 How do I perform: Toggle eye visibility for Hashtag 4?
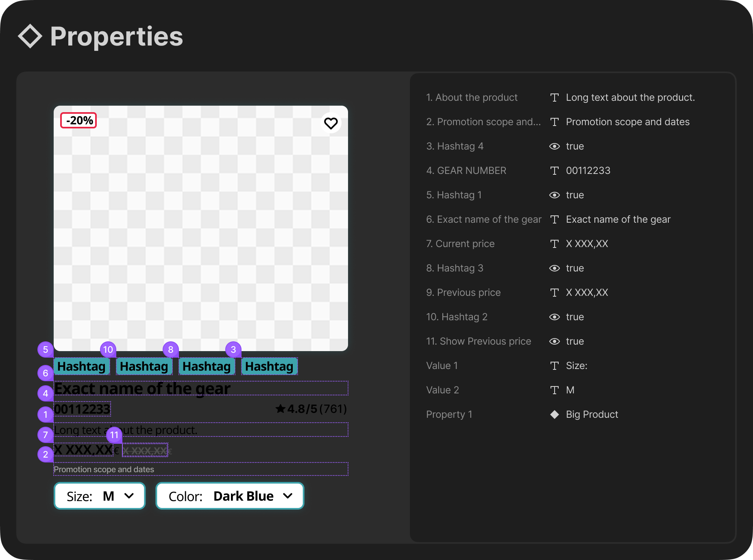pos(554,146)
